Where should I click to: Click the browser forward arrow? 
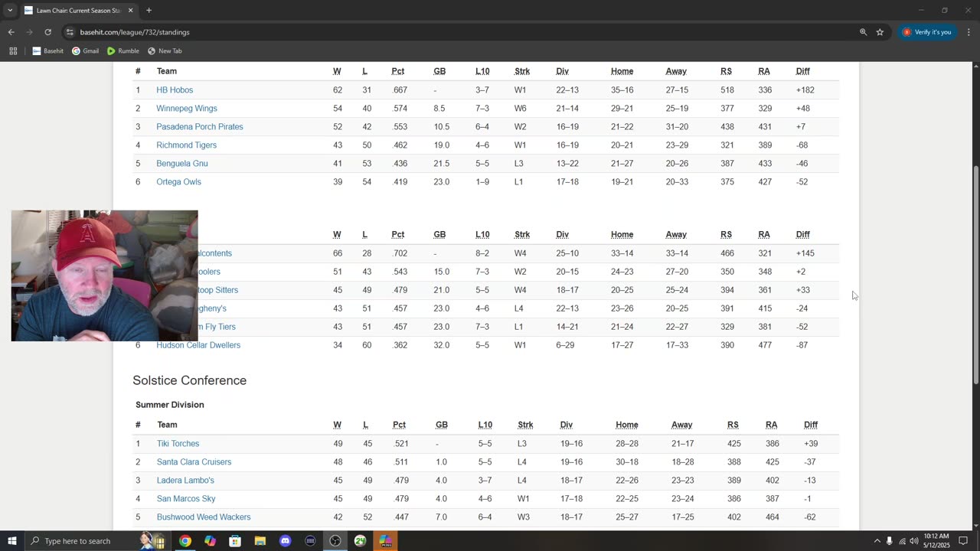pyautogui.click(x=30, y=32)
